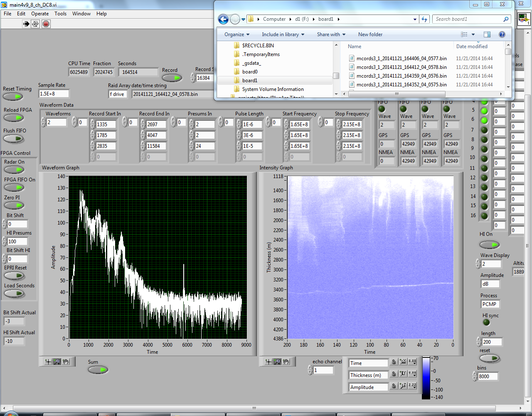Click the intensity color ramp bar
532x416 pixels.
(x=426, y=378)
